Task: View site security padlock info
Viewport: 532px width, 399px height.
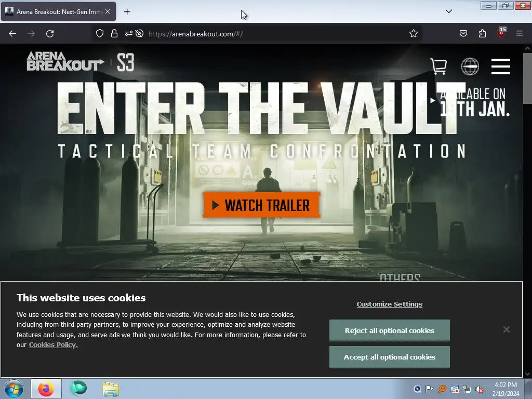Action: 114,34
